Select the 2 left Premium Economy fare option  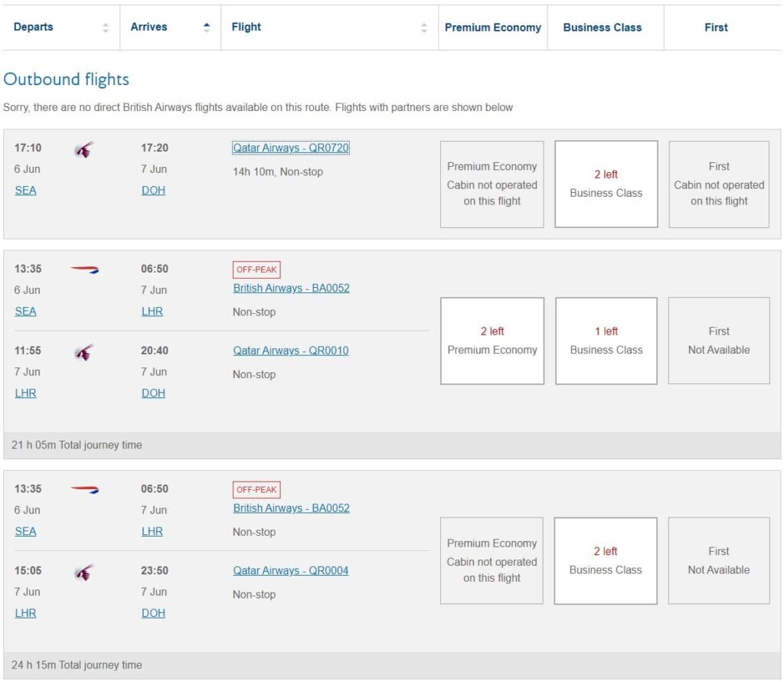coord(492,340)
